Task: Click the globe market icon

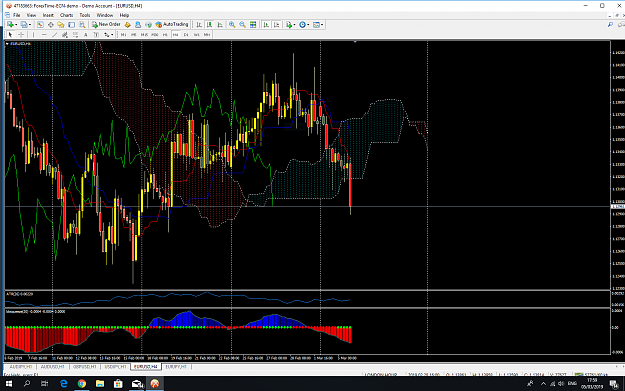Action: pyautogui.click(x=148, y=25)
